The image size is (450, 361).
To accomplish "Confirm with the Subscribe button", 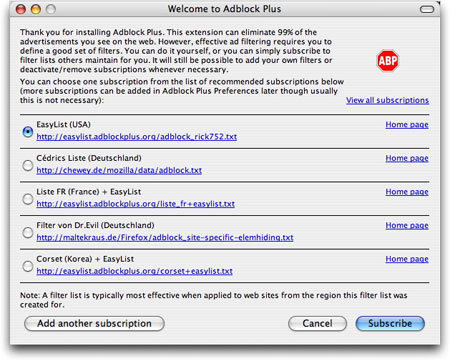I will pos(390,324).
